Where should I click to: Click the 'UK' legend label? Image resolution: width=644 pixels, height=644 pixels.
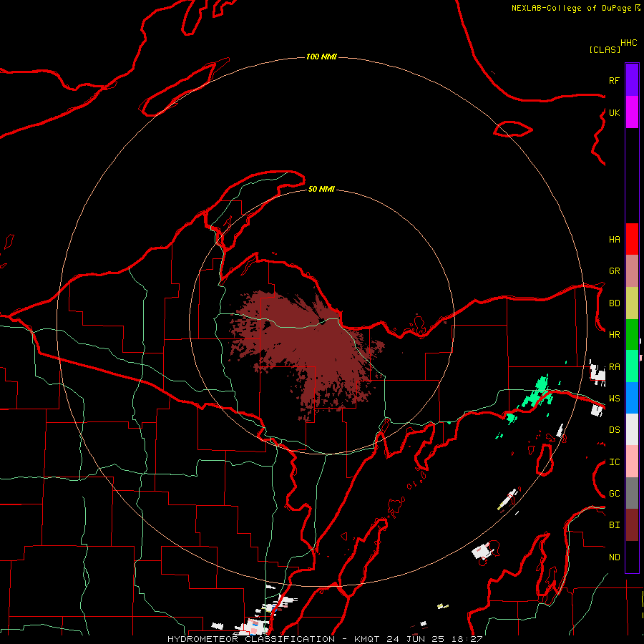614,112
